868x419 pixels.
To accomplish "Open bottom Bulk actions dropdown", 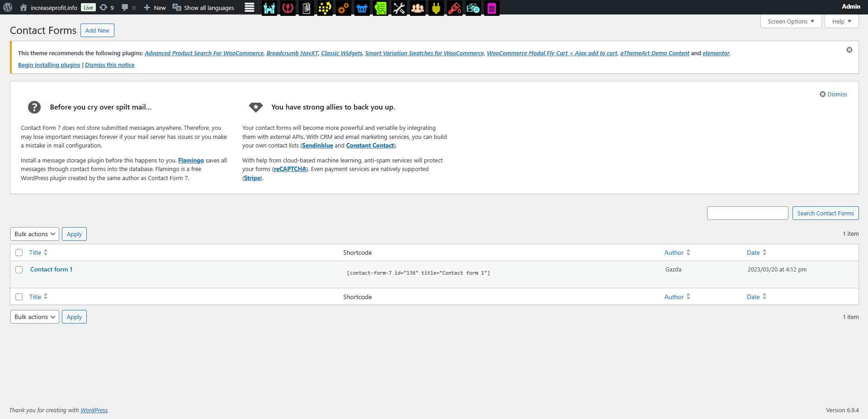I will 35,317.
